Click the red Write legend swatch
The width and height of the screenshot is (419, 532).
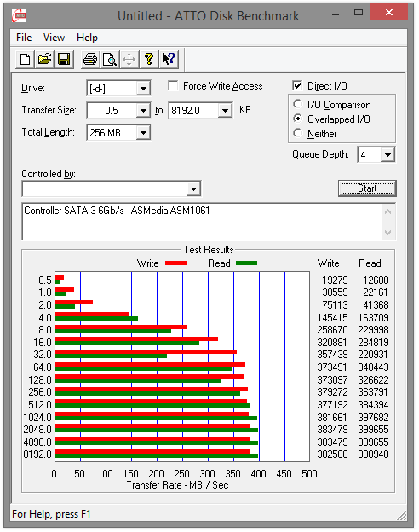(x=175, y=263)
